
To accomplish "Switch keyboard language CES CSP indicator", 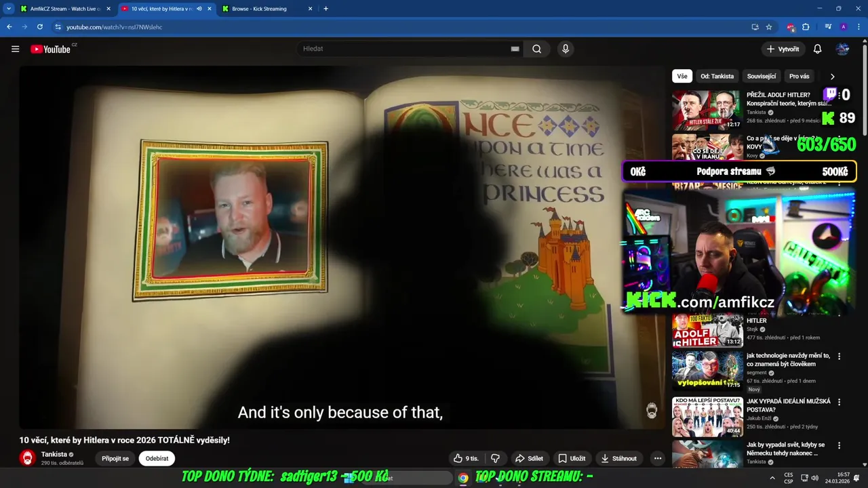I will 789,478.
